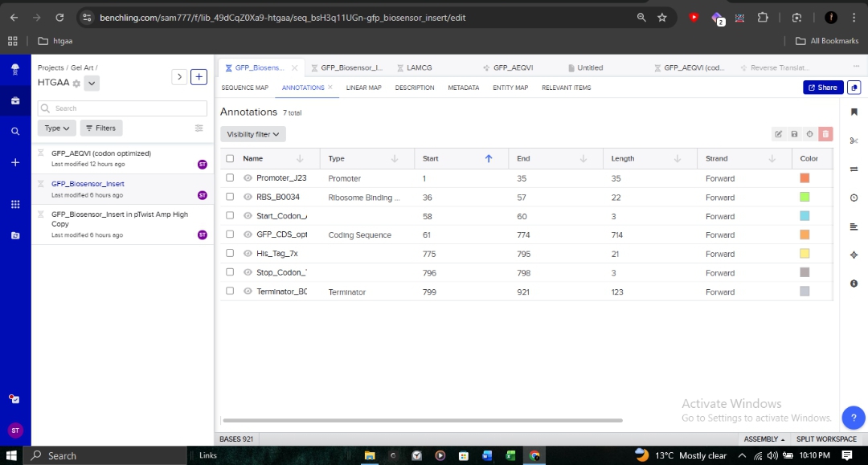Select the edit annotation pencil icon

tap(779, 133)
